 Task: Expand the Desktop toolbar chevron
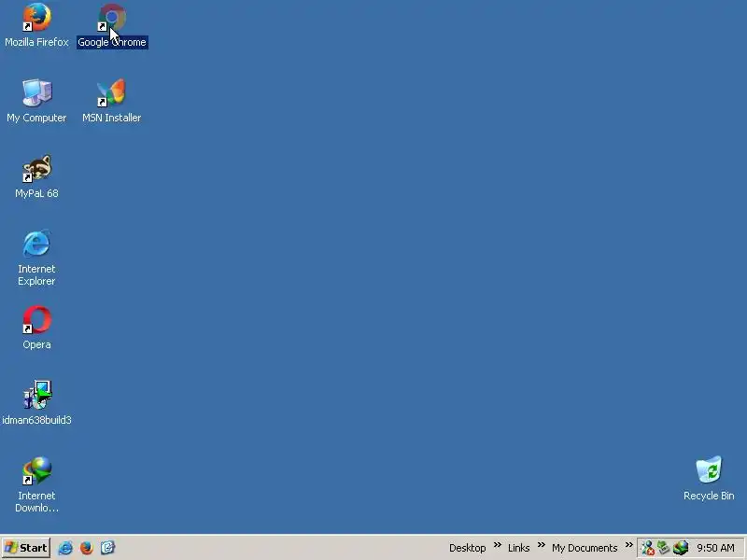pyautogui.click(x=498, y=545)
